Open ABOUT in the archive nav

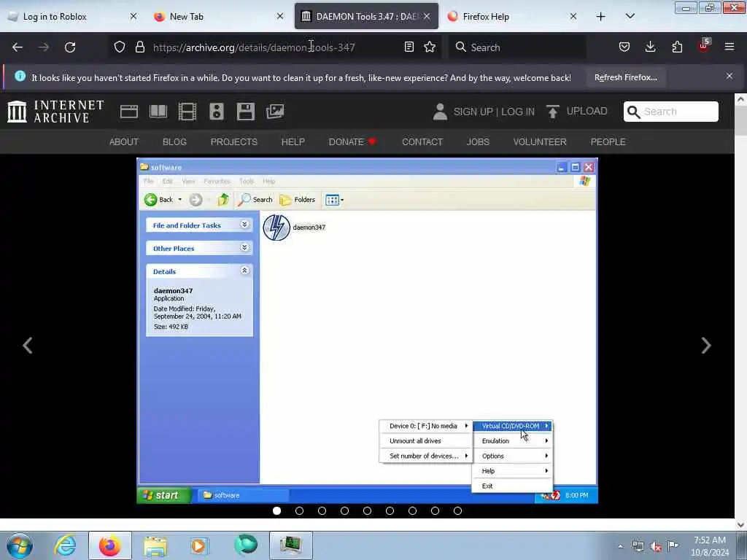(x=124, y=142)
